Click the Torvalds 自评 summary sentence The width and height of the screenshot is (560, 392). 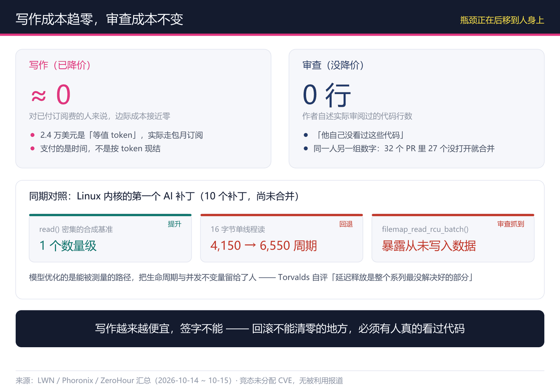(x=251, y=277)
